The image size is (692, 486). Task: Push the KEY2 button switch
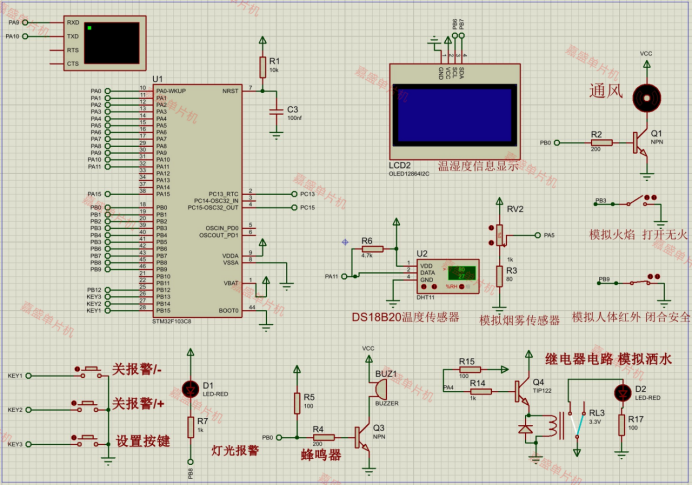point(88,406)
